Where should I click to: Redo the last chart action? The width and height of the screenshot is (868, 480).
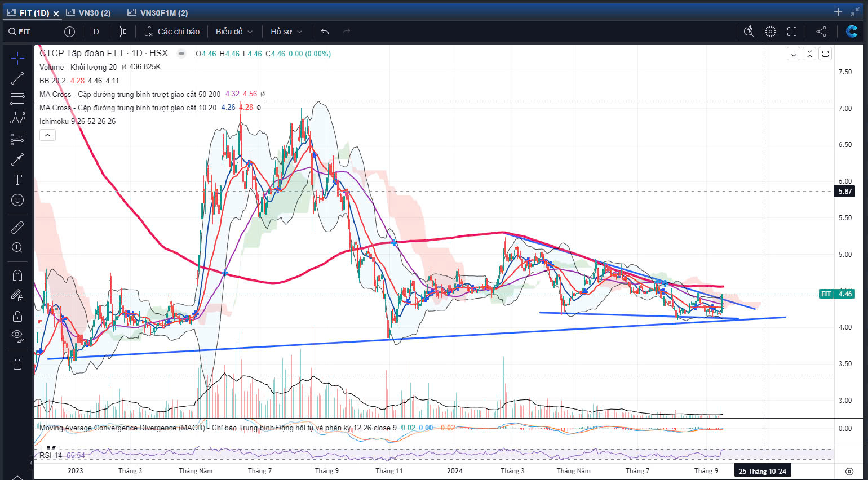pyautogui.click(x=347, y=32)
